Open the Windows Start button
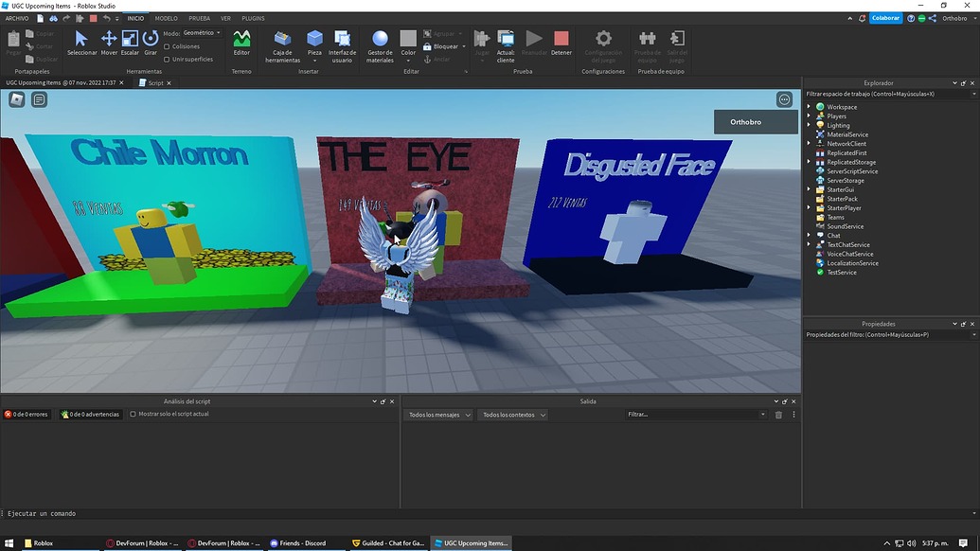 coord(9,542)
